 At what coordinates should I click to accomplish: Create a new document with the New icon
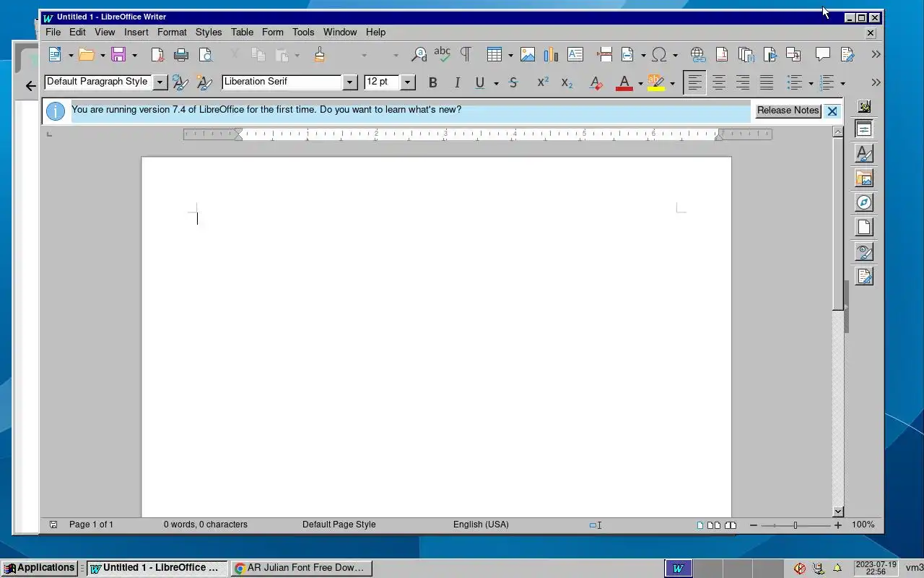(x=55, y=54)
